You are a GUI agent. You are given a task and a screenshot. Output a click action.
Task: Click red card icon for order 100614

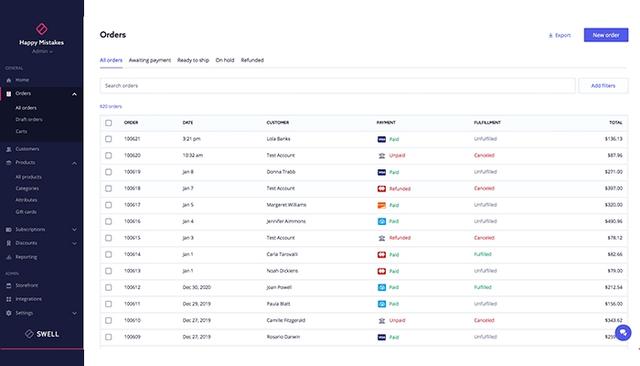point(382,255)
